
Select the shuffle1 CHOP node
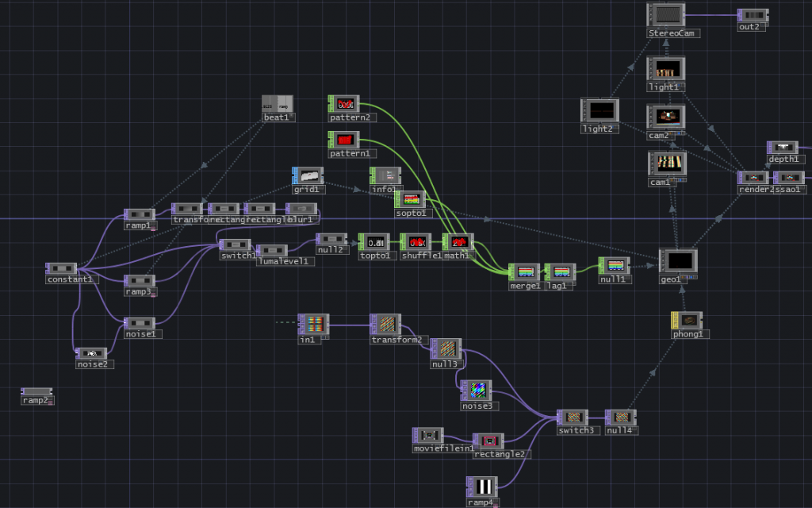point(419,242)
